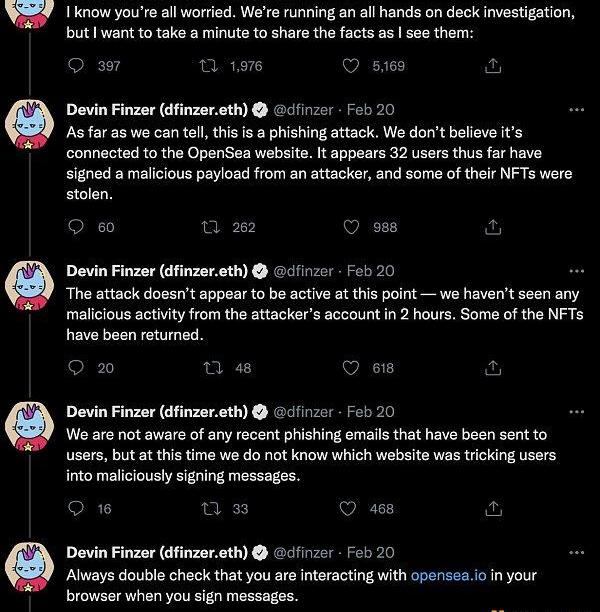Open the opensea.io link
The image size is (600, 612).
[x=451, y=575]
